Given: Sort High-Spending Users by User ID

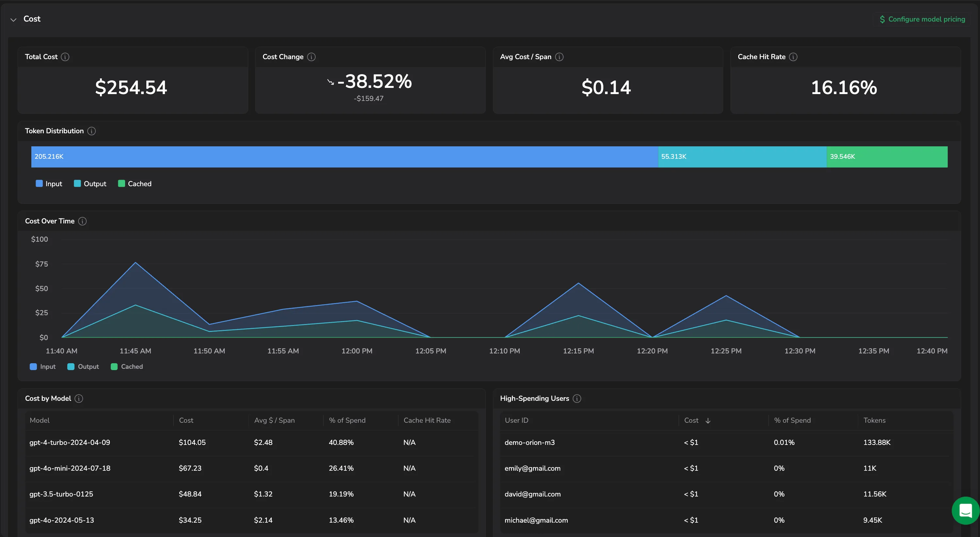Looking at the screenshot, I should [x=516, y=420].
